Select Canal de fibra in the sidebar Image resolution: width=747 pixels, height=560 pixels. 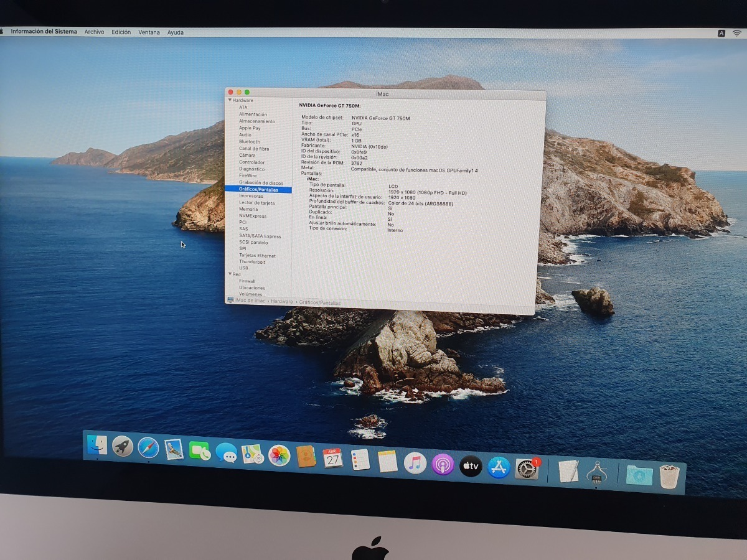(x=254, y=149)
